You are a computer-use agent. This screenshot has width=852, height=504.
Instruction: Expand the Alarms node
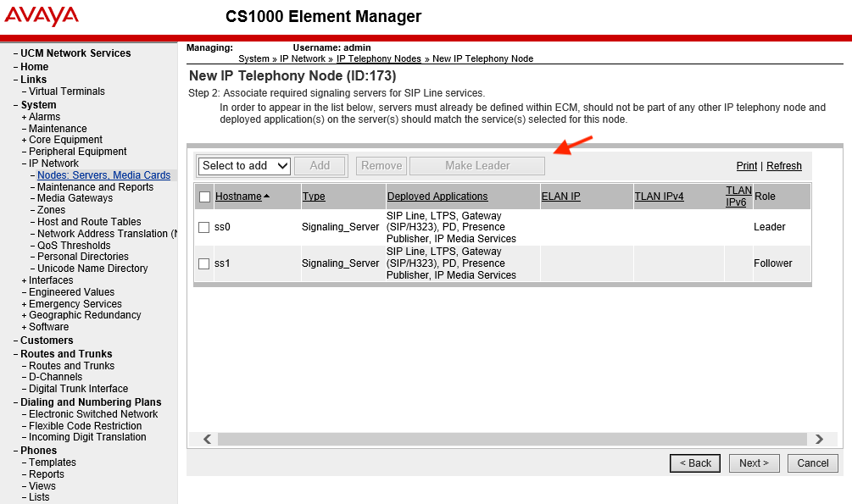click(x=24, y=117)
